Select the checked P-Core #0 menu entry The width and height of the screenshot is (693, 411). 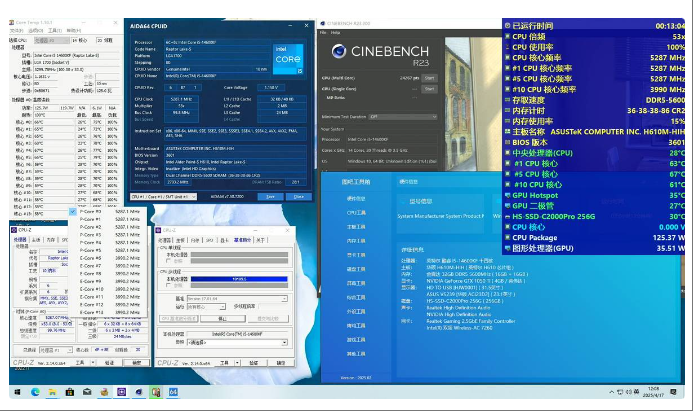tap(108, 212)
